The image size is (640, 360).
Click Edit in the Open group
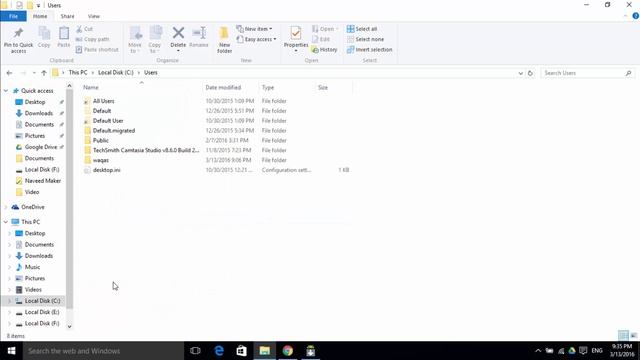point(321,39)
